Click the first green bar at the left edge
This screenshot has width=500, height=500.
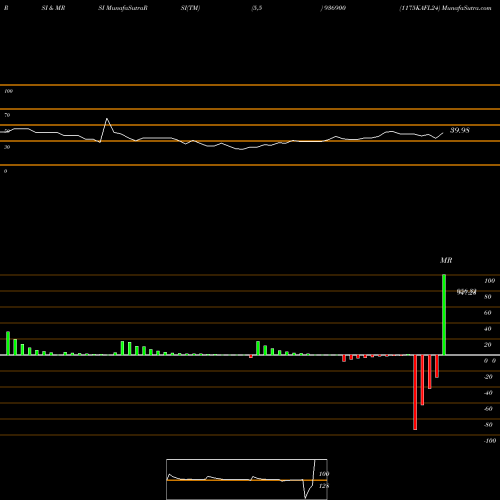(8, 343)
